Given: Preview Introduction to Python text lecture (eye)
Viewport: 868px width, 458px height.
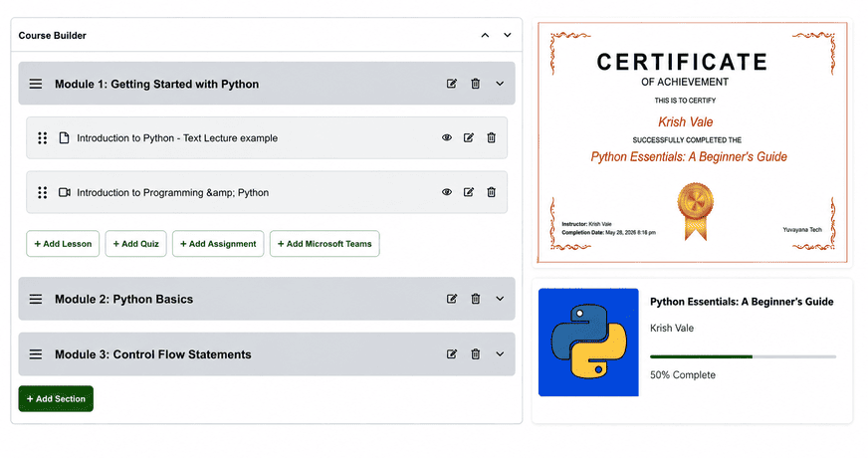Looking at the screenshot, I should pos(447,138).
